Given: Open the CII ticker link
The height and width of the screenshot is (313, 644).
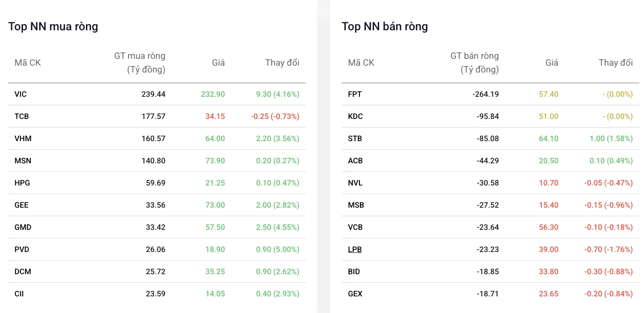Looking at the screenshot, I should [19, 294].
